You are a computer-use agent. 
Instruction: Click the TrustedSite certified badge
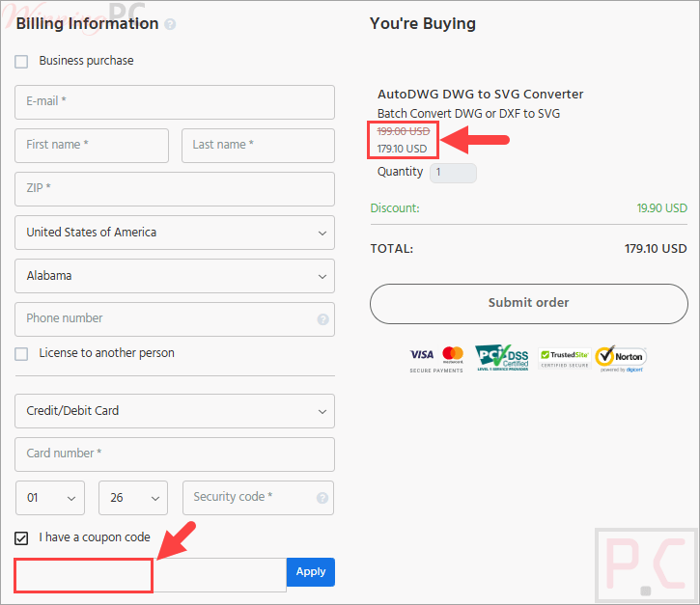[564, 359]
